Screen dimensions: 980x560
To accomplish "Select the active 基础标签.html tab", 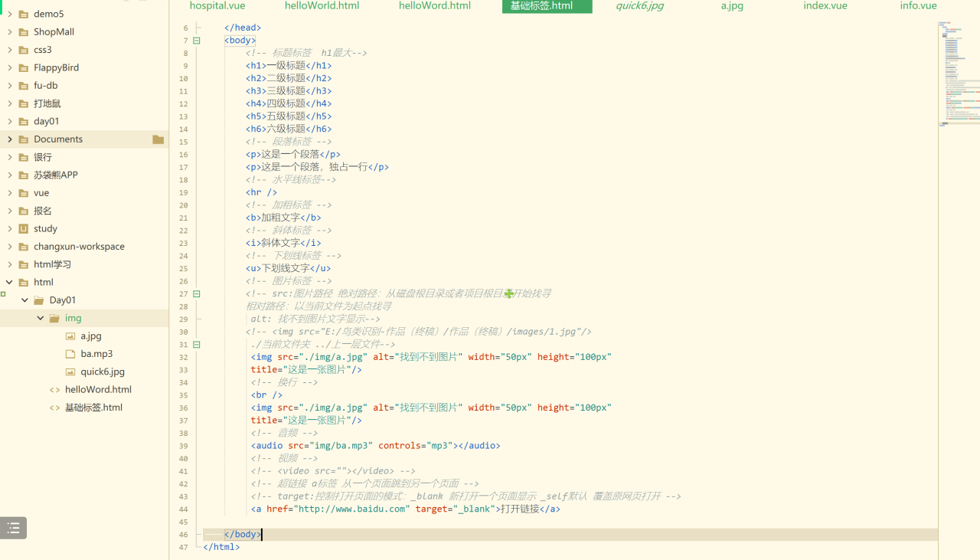I will tap(547, 6).
